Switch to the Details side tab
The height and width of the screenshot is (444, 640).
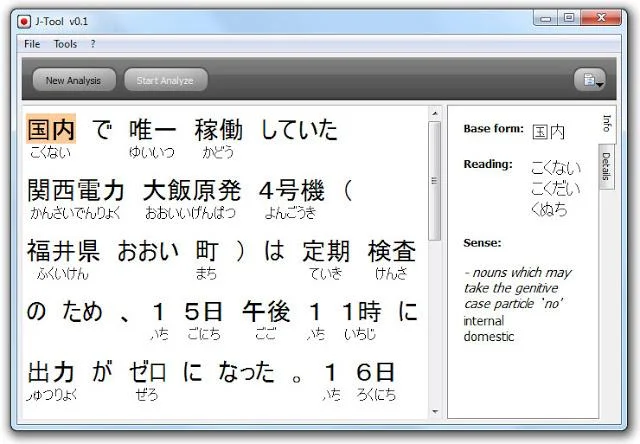pyautogui.click(x=607, y=166)
